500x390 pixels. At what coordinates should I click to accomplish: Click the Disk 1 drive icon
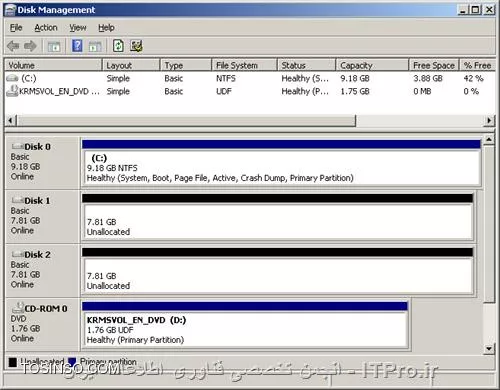[17, 200]
